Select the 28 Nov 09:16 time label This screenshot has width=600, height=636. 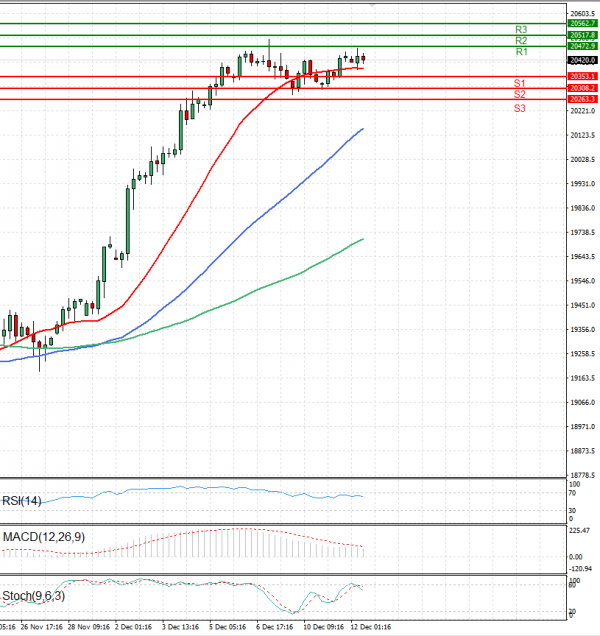[x=89, y=627]
